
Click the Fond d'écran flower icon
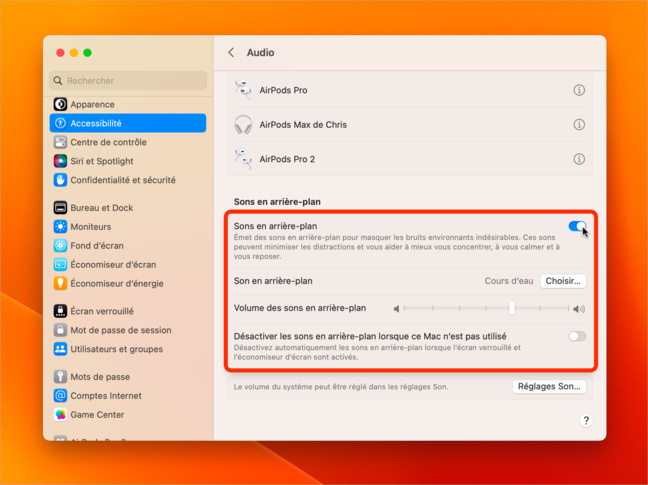click(60, 246)
